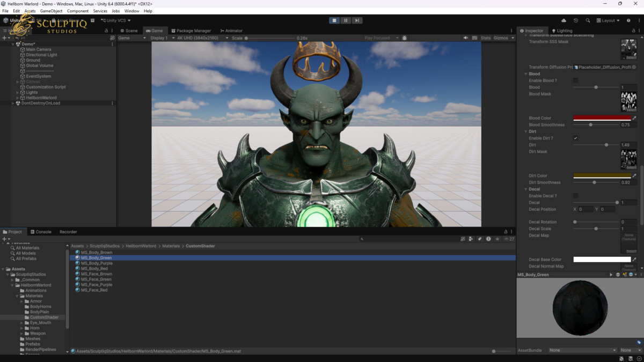
Task: Open the Play Focused dropdown
Action: tap(381, 38)
